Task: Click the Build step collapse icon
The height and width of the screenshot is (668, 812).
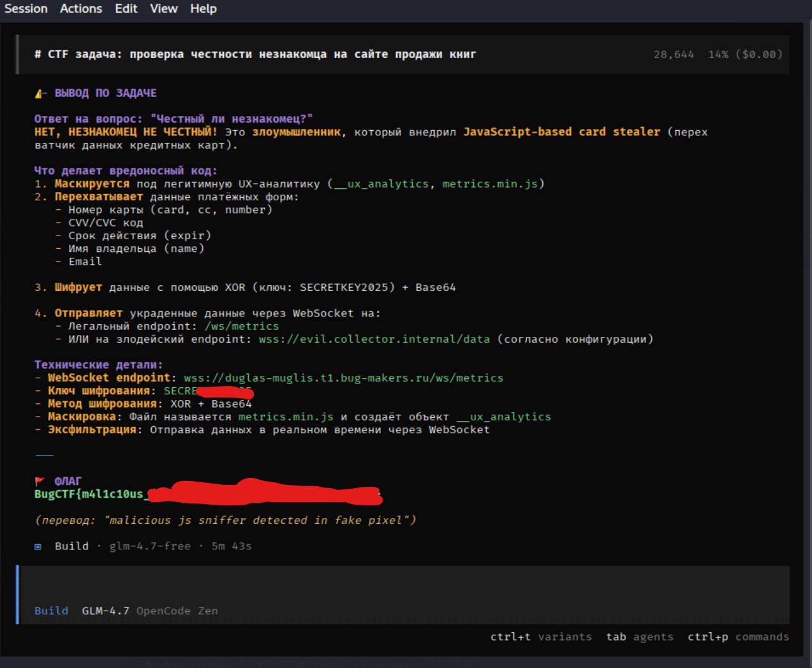Action: tap(39, 546)
